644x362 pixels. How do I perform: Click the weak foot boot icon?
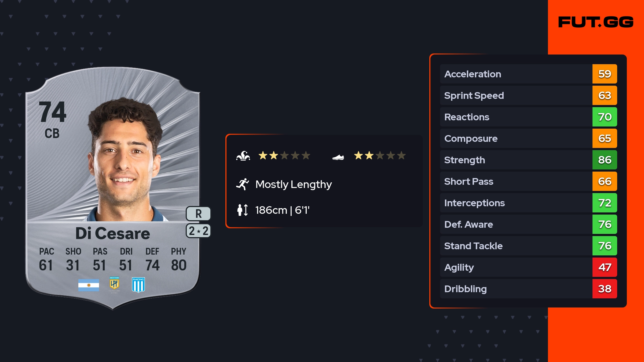(338, 157)
